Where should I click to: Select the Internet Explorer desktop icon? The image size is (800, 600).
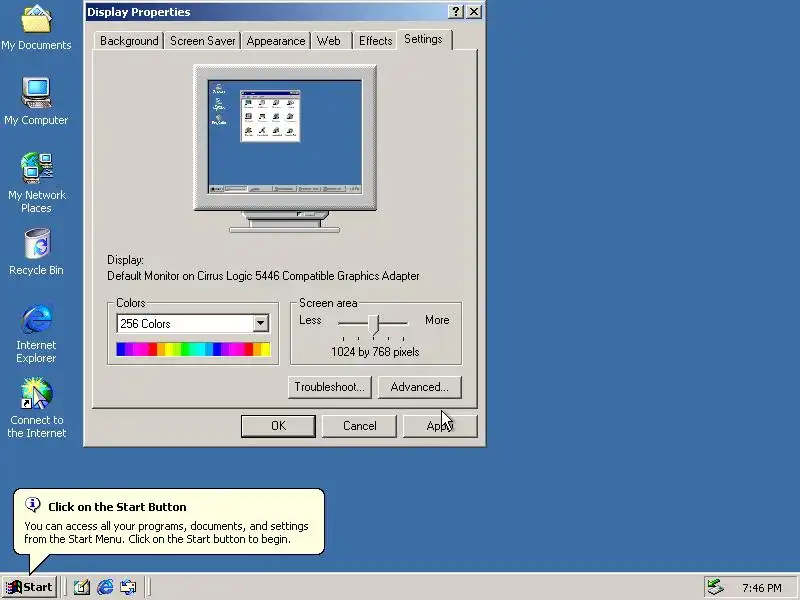pyautogui.click(x=36, y=334)
